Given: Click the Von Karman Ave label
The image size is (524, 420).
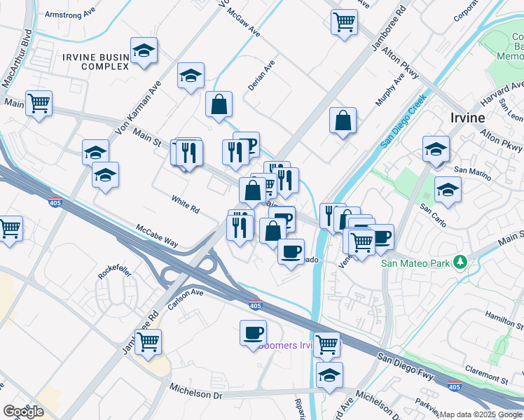Looking at the screenshot, I should pyautogui.click(x=138, y=108).
